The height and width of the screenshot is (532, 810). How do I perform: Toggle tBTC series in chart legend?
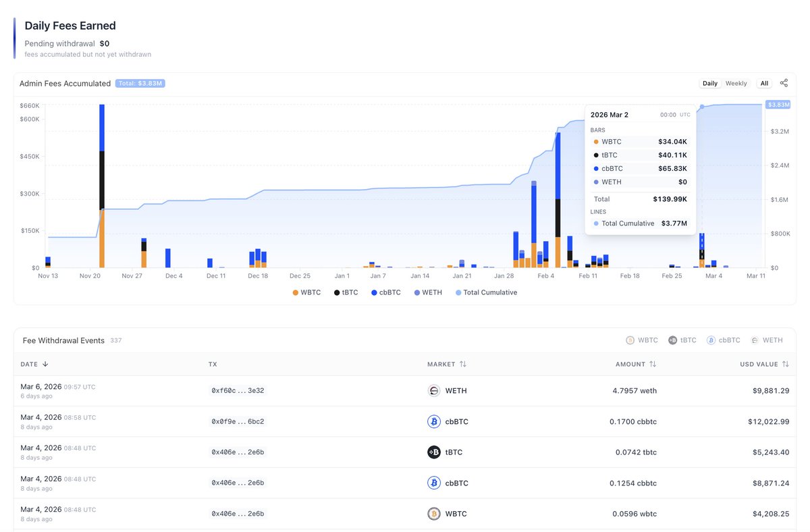(346, 292)
